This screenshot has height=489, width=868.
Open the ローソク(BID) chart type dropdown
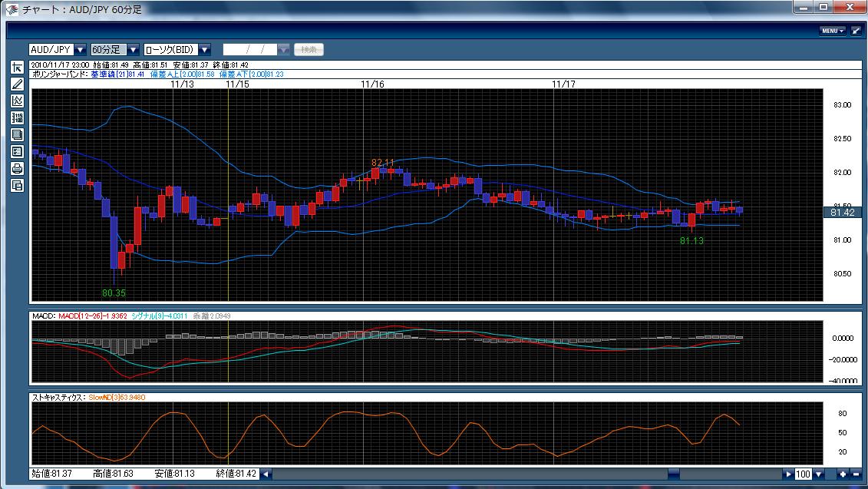[x=204, y=50]
